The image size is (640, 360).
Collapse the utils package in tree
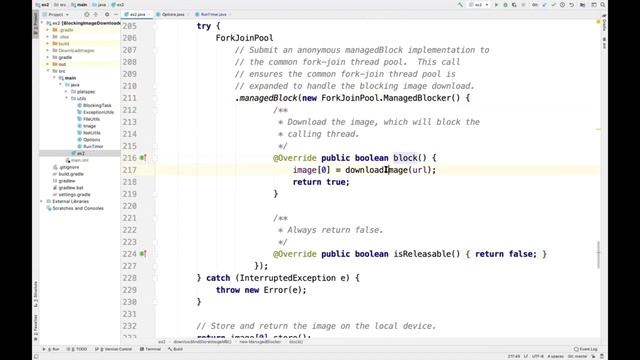[x=67, y=98]
